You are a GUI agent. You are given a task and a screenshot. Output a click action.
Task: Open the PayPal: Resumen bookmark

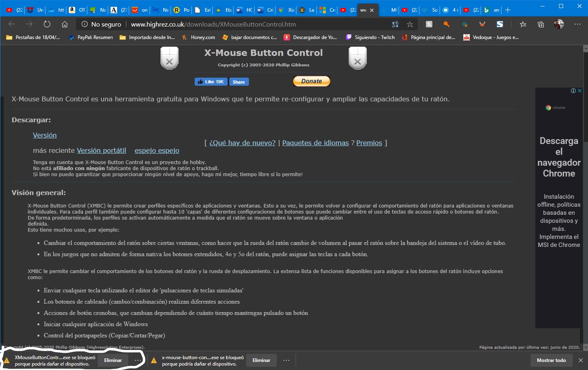[x=91, y=37]
